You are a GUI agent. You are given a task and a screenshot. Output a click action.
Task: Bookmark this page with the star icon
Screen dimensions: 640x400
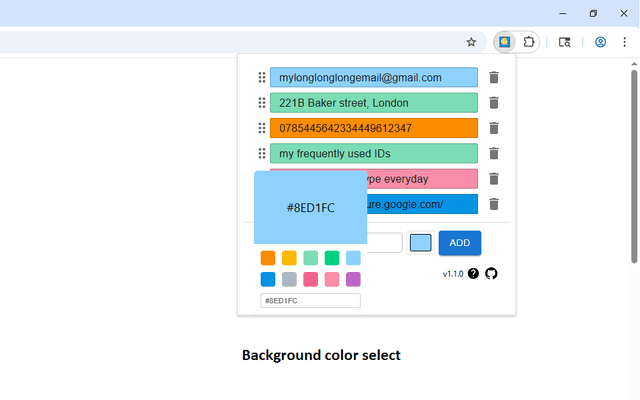[x=471, y=43]
